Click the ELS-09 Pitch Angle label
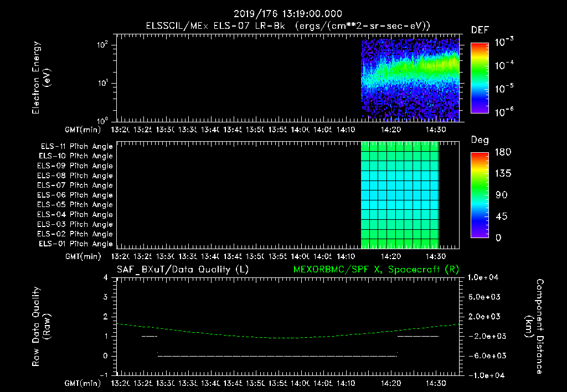The height and width of the screenshot is (392, 567). [75, 166]
